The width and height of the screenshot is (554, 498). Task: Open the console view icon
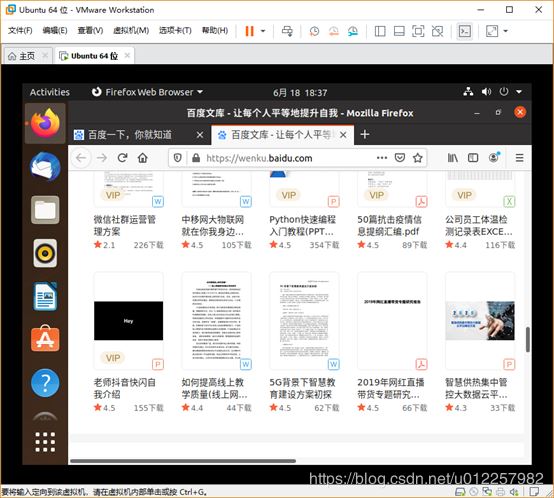[x=465, y=31]
